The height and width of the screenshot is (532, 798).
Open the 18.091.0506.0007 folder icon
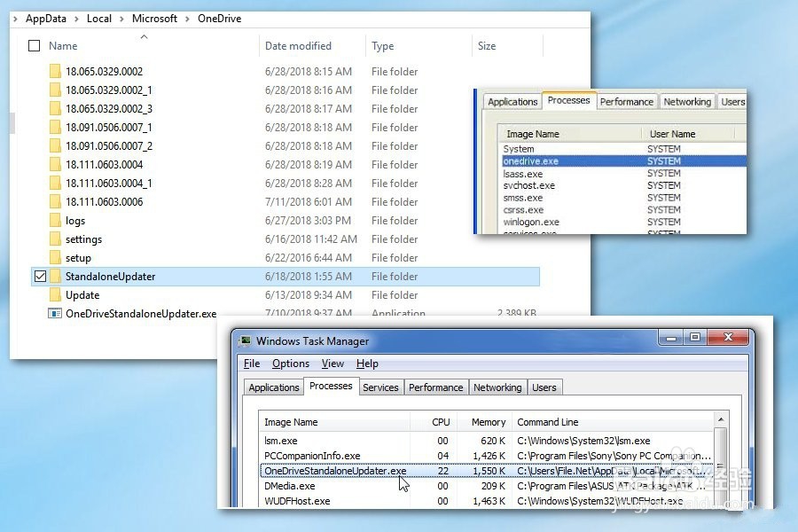click(55, 127)
